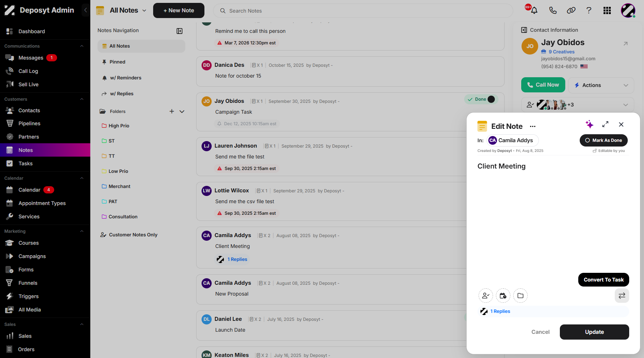Open the three-dots menu beside Edit Note
This screenshot has height=358, width=644.
pos(533,126)
